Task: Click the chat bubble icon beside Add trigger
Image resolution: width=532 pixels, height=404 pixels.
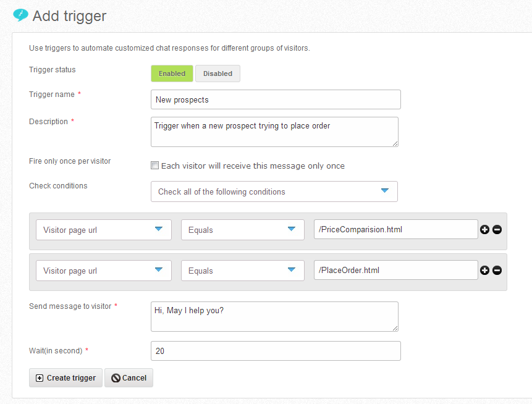Action: pos(20,15)
